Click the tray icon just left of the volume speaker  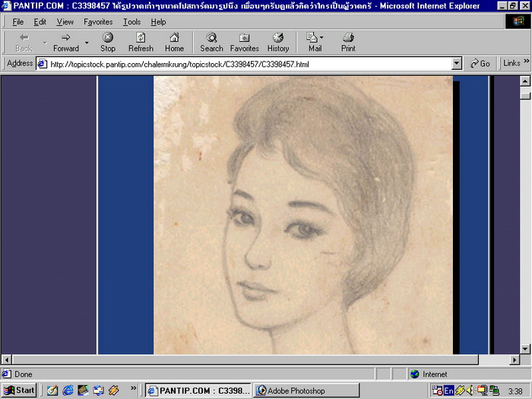coord(460,391)
